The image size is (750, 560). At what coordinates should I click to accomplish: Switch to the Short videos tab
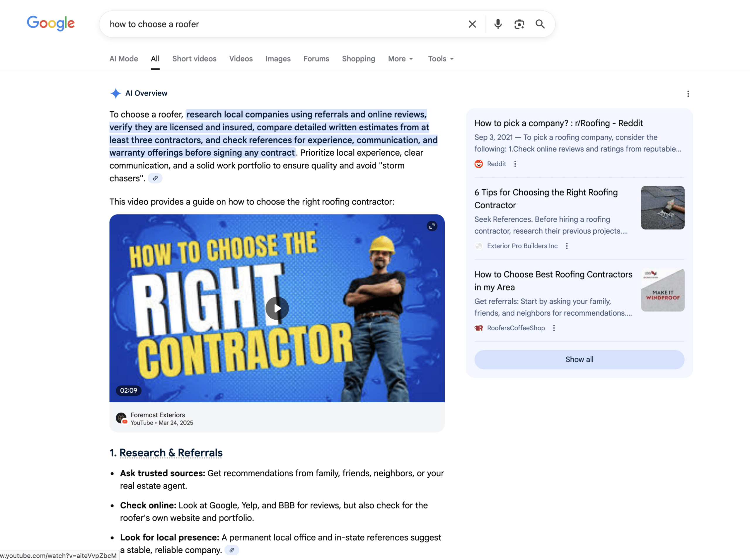point(194,59)
